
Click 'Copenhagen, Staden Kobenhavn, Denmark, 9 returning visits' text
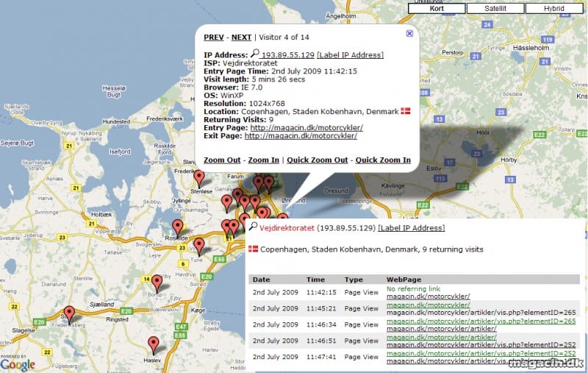[372, 249]
